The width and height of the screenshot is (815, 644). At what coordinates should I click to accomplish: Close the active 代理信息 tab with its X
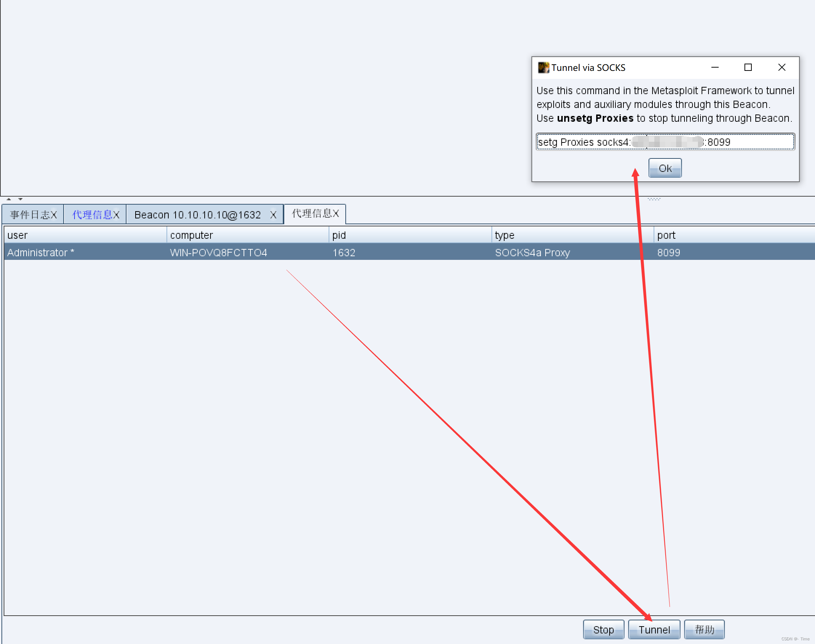tap(336, 213)
